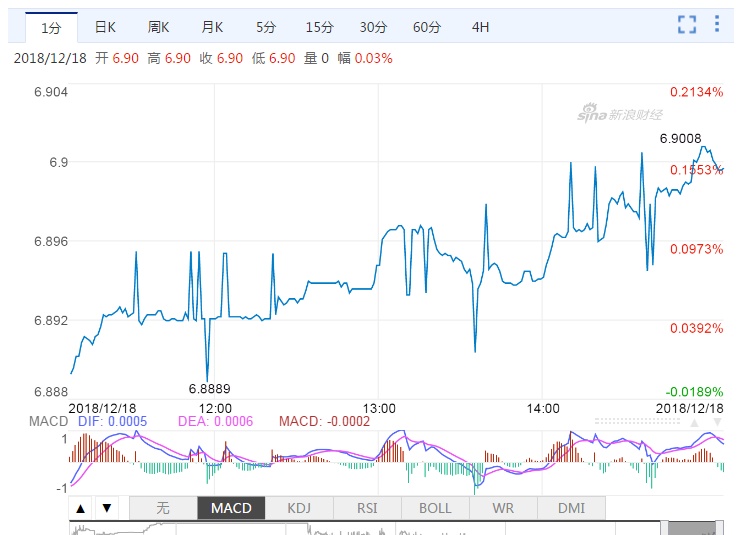Viewport: 742px width, 535px height.
Task: Click the 13:00 time axis label
Action: point(379,408)
